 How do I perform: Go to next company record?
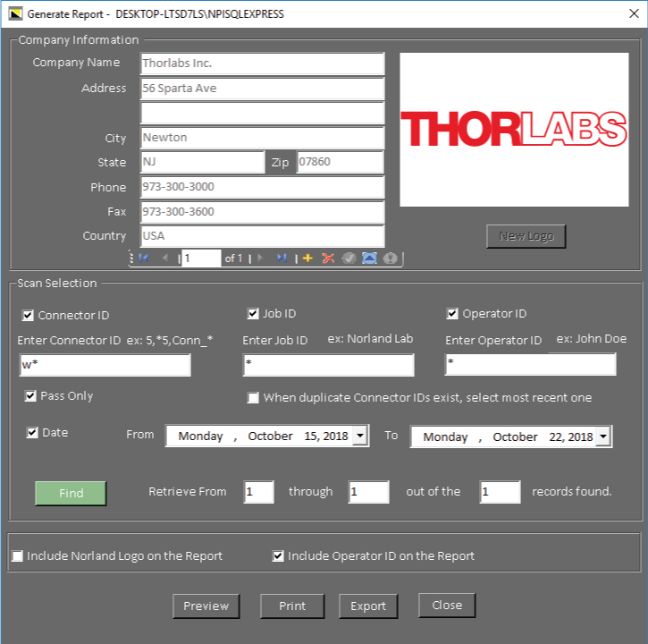(x=260, y=258)
